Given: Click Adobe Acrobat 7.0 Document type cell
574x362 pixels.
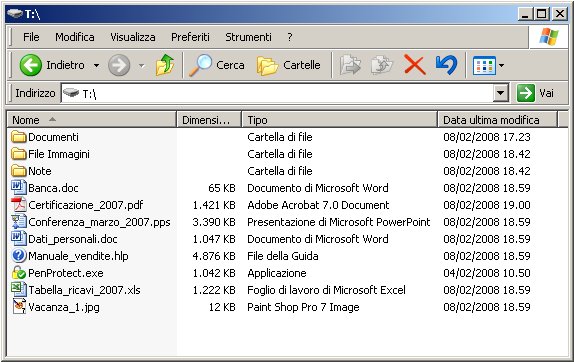Looking at the screenshot, I should coord(318,205).
